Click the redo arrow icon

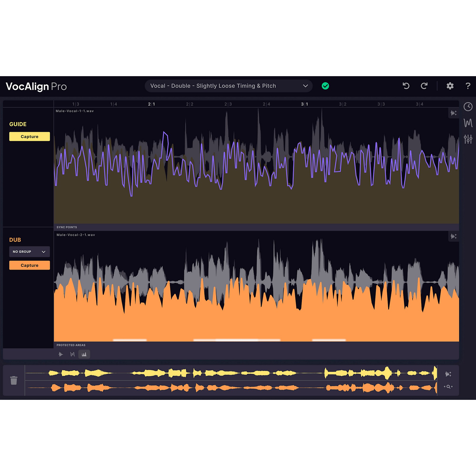point(424,86)
